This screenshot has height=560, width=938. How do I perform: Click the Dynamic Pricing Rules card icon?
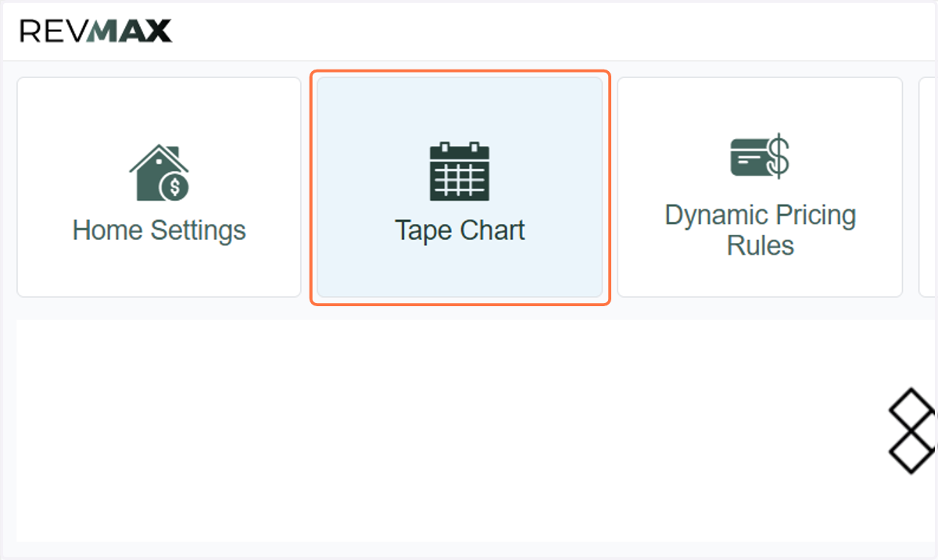coord(760,156)
